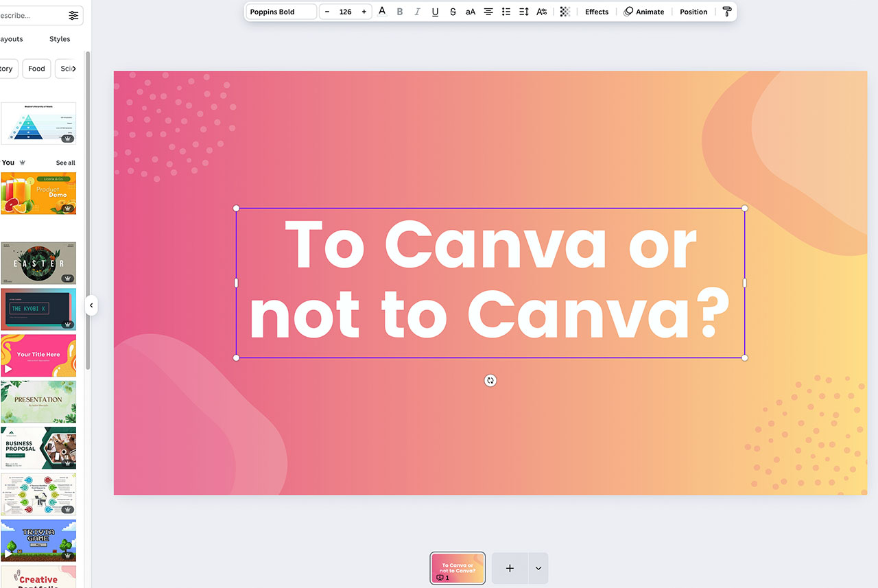Choose the Creative Portfolio template
The image size is (878, 588).
tap(38, 577)
